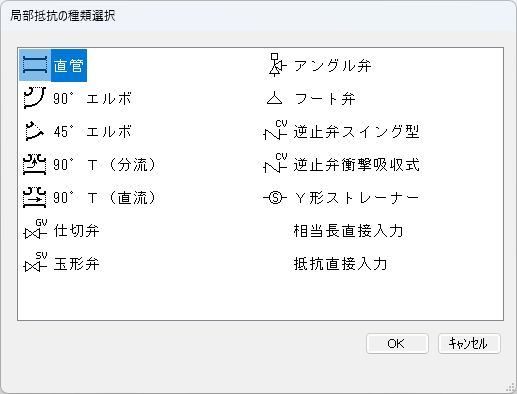Select the 仕切弁 label

click(x=77, y=231)
